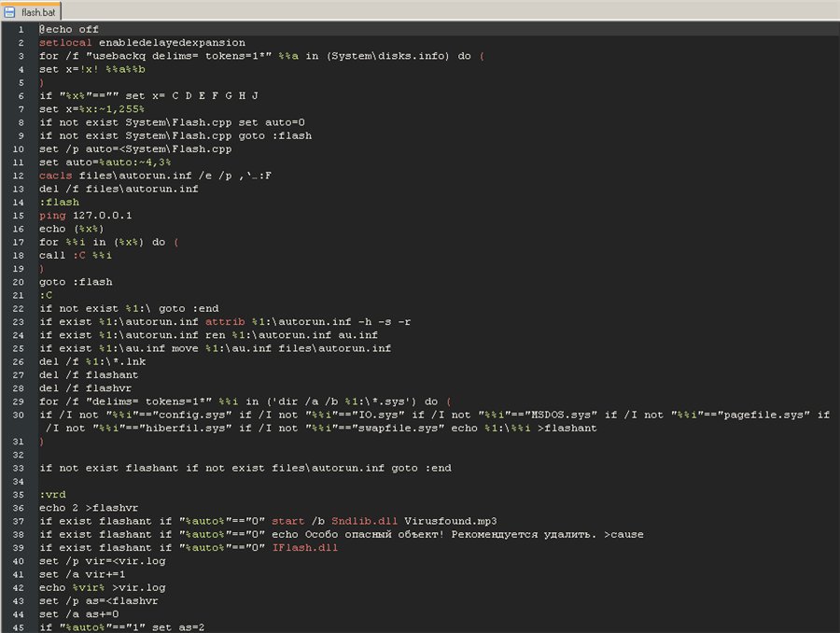The width and height of the screenshot is (840, 633).
Task: Click the 'setlocal' keyword on line 2
Action: coord(65,42)
